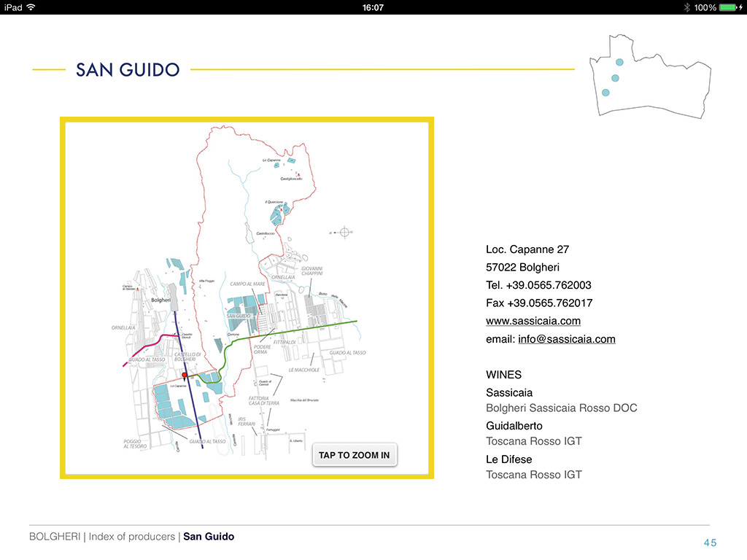Screen dimensions: 747x560
Task: Tap the middle blue dot on region outline
Action: click(615, 78)
